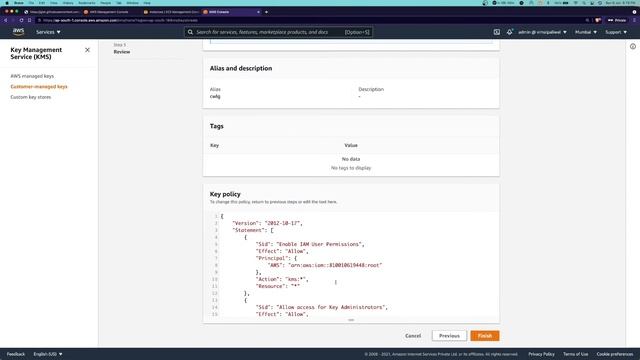Click the Tags table Value column header
Image resolution: width=640 pixels, height=360 pixels.
351,145
